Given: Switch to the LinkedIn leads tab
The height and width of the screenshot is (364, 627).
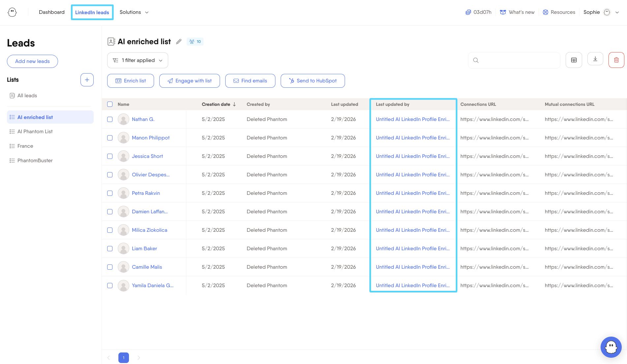Looking at the screenshot, I should (92, 13).
